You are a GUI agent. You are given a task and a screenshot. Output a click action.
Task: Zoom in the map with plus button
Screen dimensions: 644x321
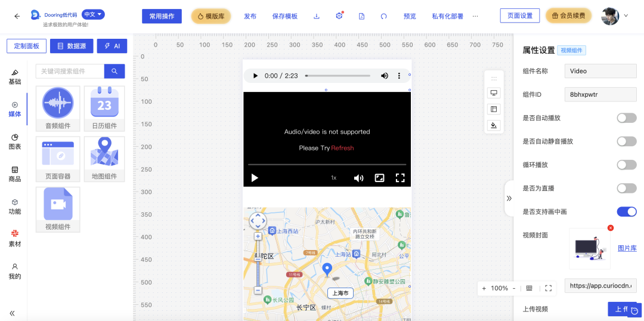click(258, 236)
